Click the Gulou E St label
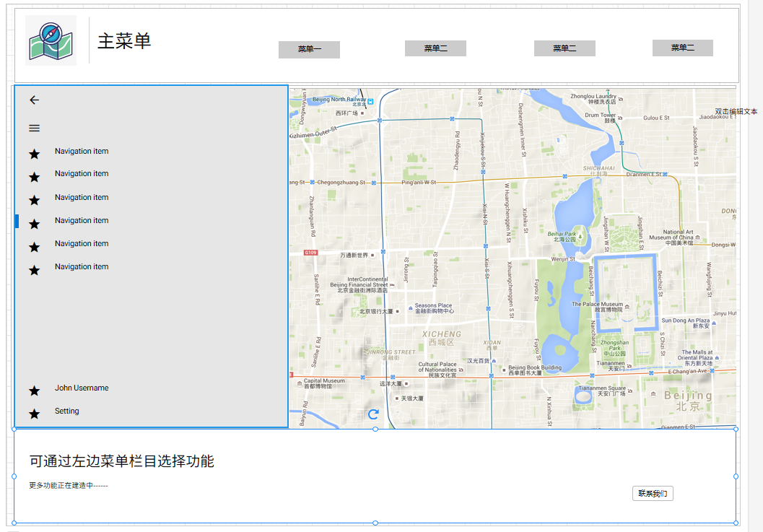This screenshot has width=763, height=532. click(x=656, y=118)
